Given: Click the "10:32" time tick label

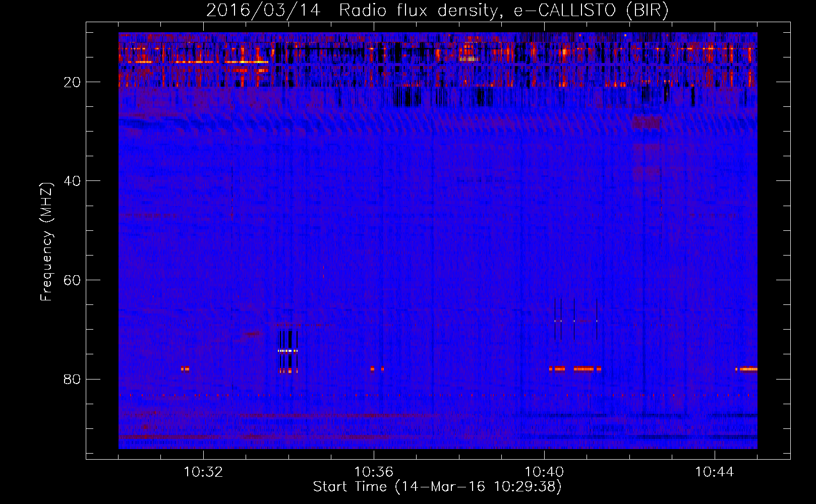Looking at the screenshot, I should 203,472.
